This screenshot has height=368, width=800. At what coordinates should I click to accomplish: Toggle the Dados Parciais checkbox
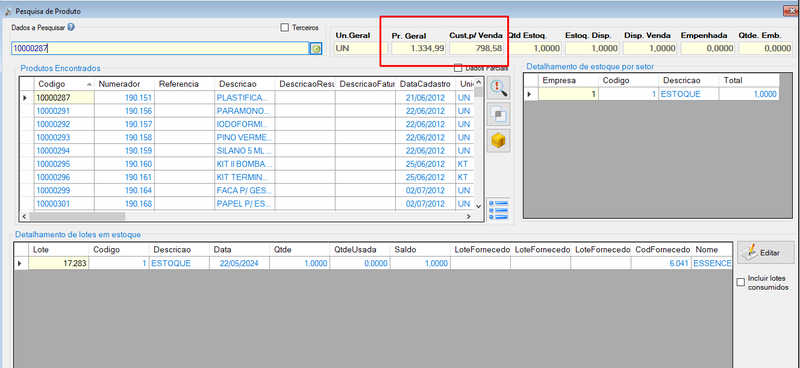tap(458, 67)
